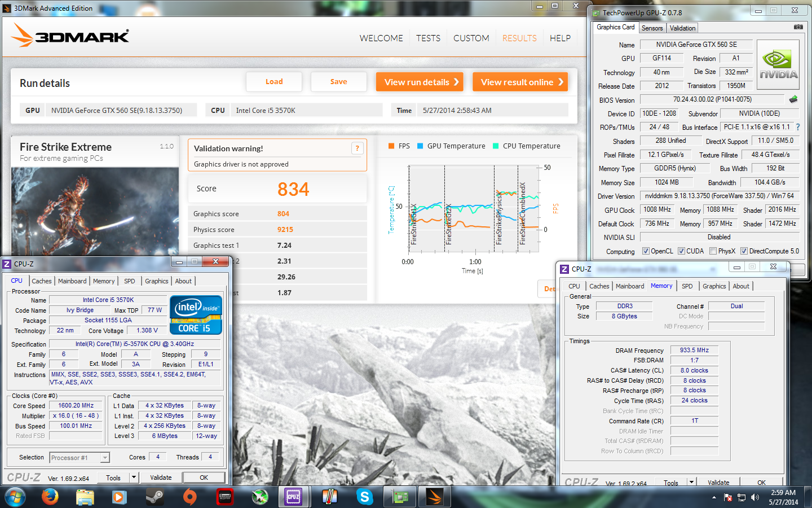The height and width of the screenshot is (508, 812).
Task: Click View result online button
Action: click(520, 82)
